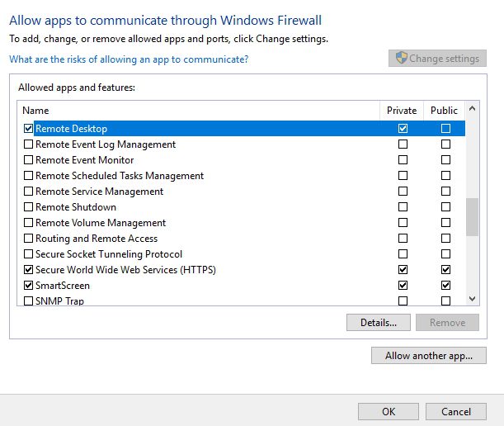
Task: Uncheck Secure World Wide Web Services Private
Action: point(403,270)
